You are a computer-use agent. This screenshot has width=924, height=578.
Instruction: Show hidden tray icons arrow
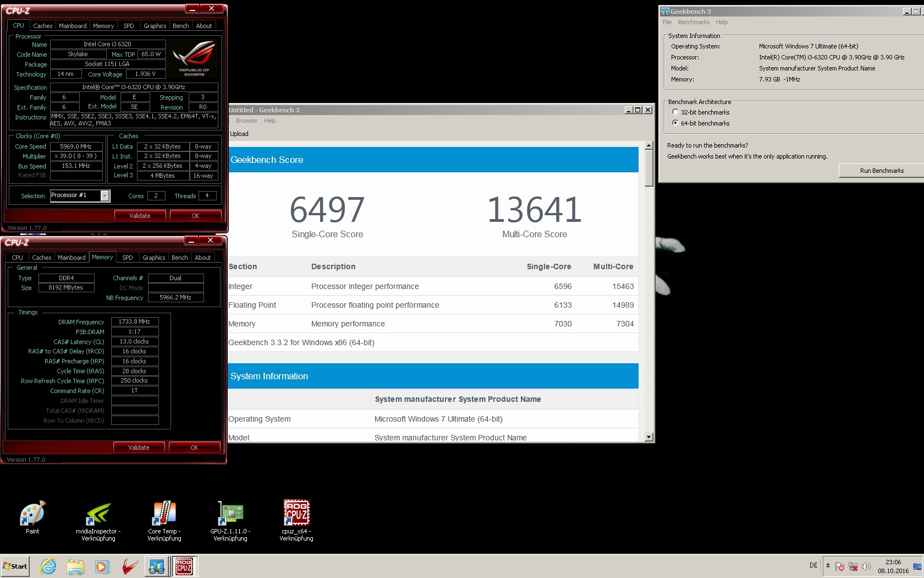[828, 566]
